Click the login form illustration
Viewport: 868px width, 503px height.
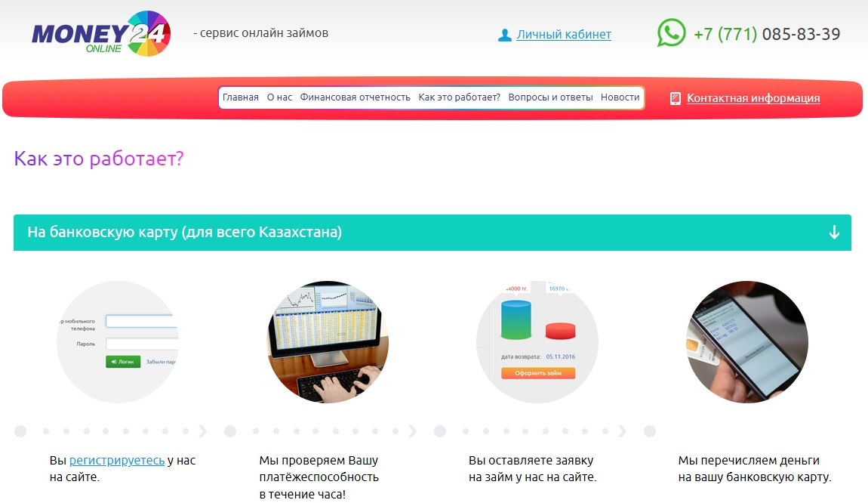pyautogui.click(x=117, y=342)
